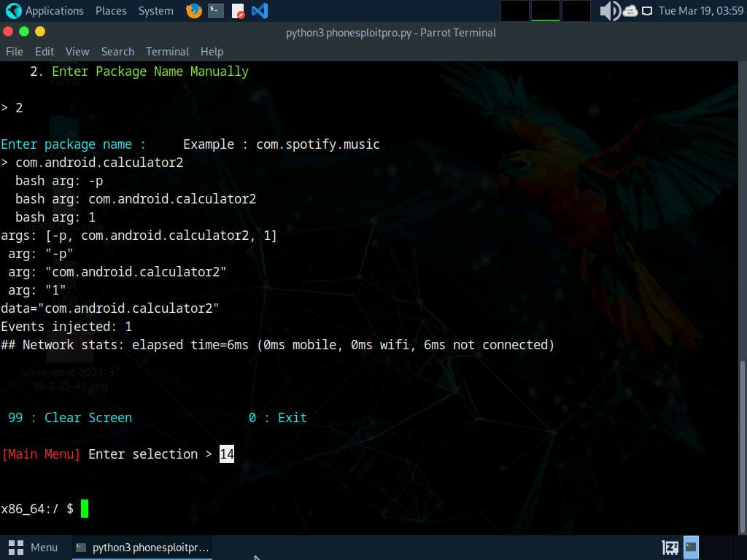The height and width of the screenshot is (560, 747).
Task: Open Visual Studio Code launcher icon
Action: [260, 11]
